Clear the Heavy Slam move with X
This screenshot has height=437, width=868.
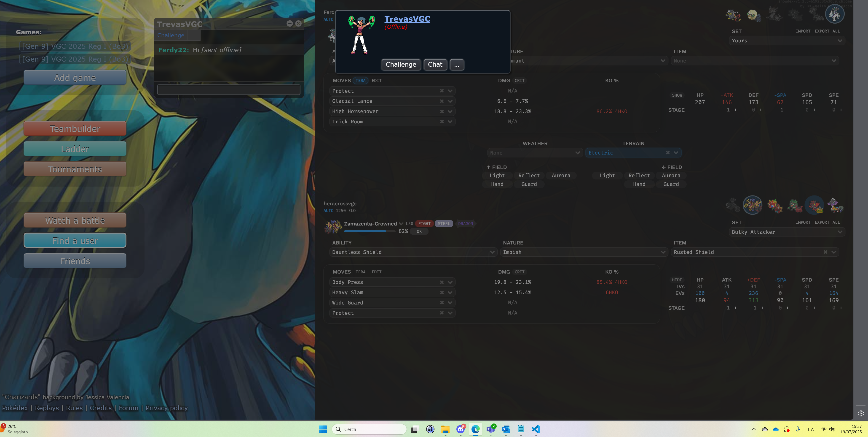[442, 293]
